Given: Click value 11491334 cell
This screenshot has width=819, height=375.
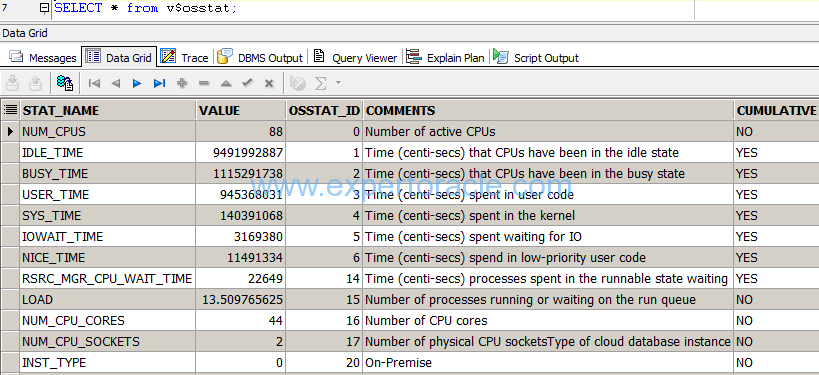Looking at the screenshot, I should coord(241,257).
